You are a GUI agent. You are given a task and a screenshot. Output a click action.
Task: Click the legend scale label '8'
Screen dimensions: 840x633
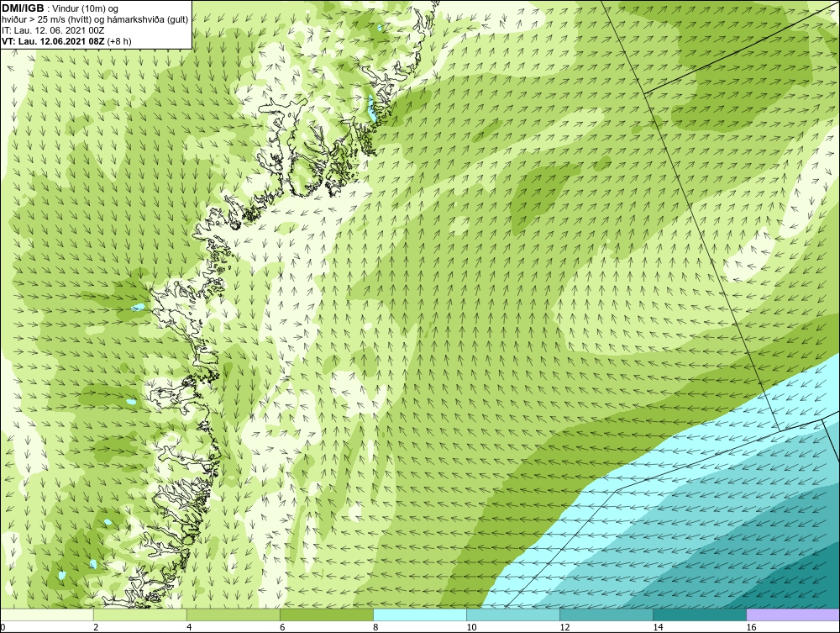pyautogui.click(x=375, y=627)
